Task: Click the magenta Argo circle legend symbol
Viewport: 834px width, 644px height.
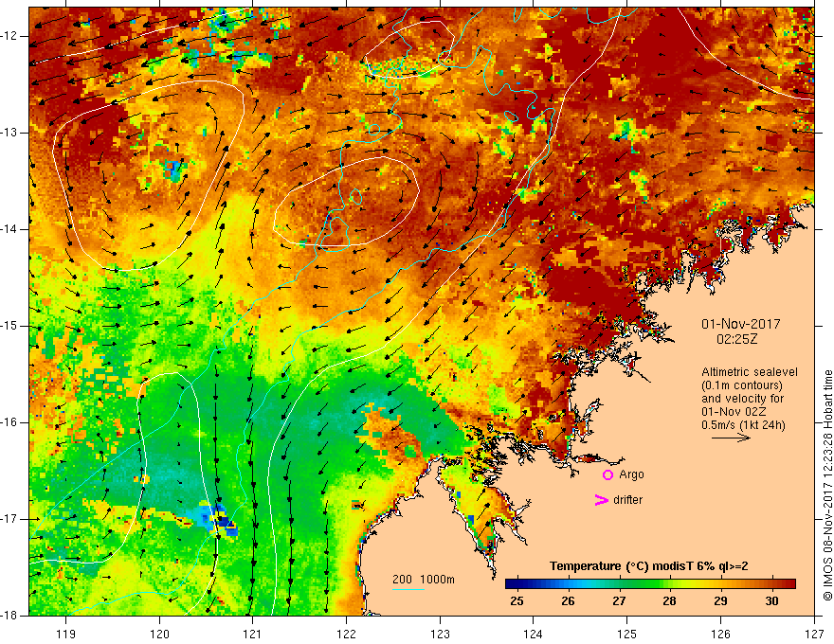Action: (607, 475)
